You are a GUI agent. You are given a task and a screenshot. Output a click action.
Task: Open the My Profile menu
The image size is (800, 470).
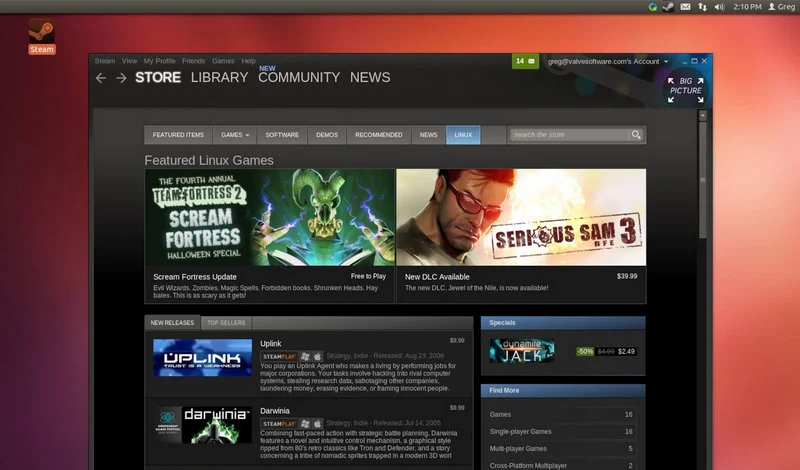[159, 61]
